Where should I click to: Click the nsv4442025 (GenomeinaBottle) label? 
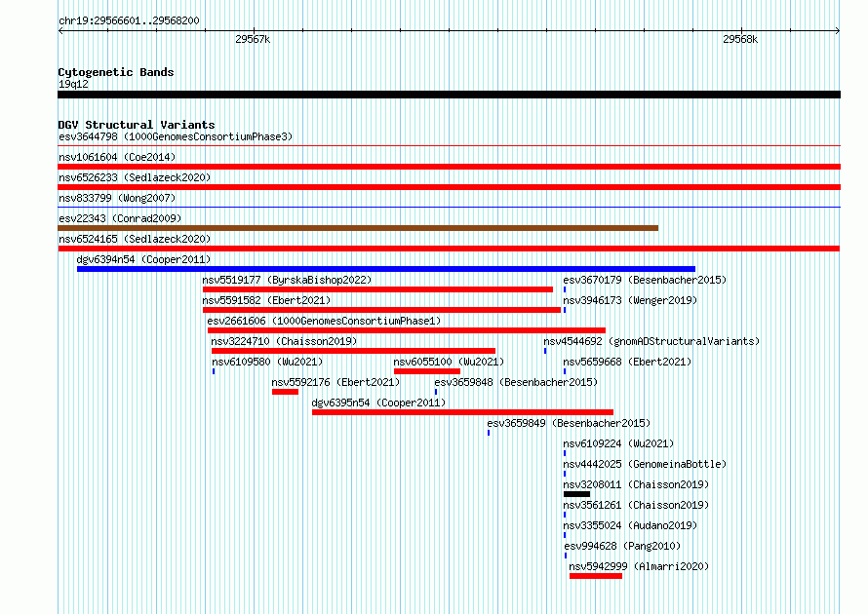click(645, 464)
